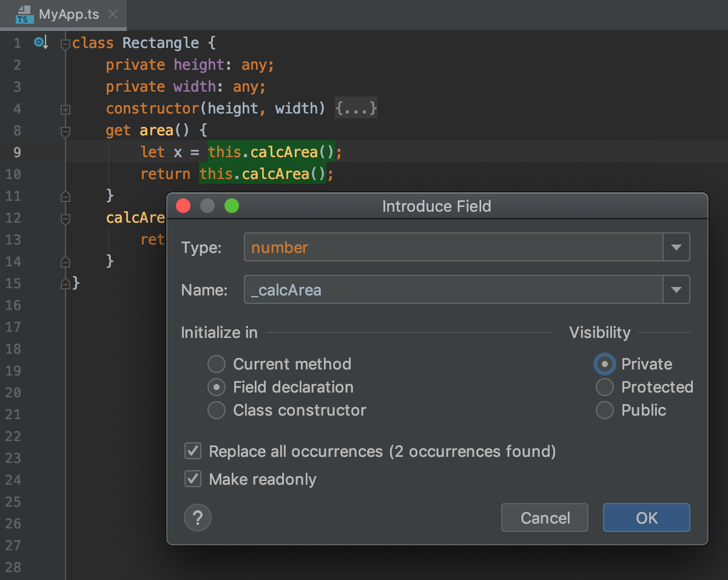This screenshot has width=728, height=580.
Task: Click the highlighted this.calcArea() on line 10
Action: click(x=262, y=174)
